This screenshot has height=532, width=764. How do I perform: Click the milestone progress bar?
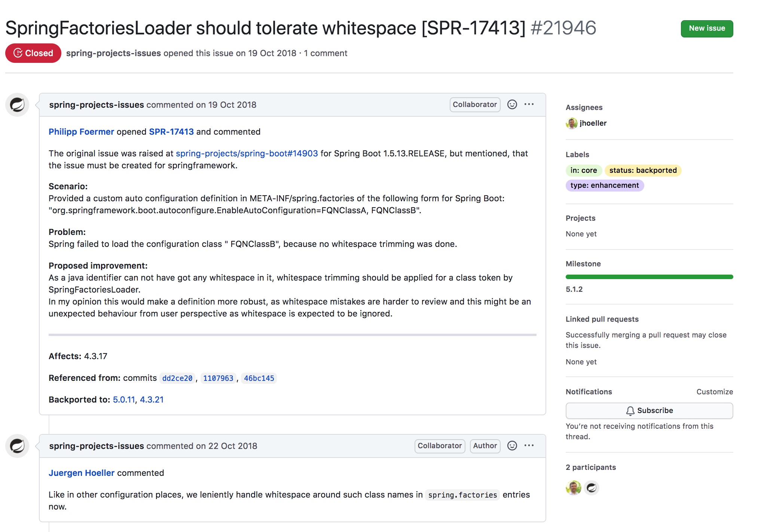coord(649,277)
